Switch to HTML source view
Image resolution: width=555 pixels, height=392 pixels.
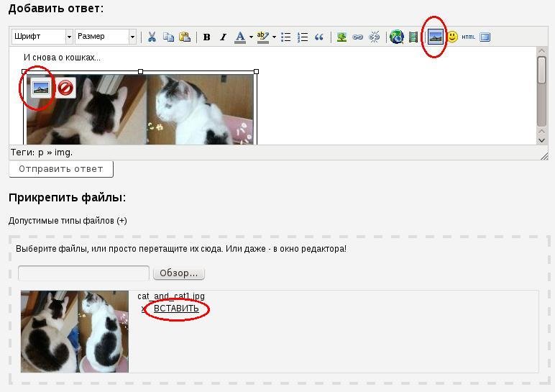coord(468,37)
